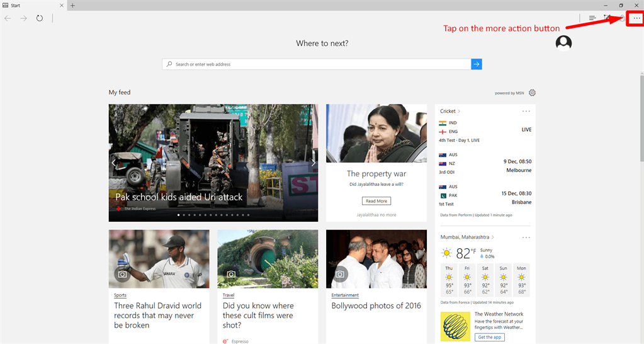
Task: Open the Pak school kids aided Uri attack story
Action: 179,197
